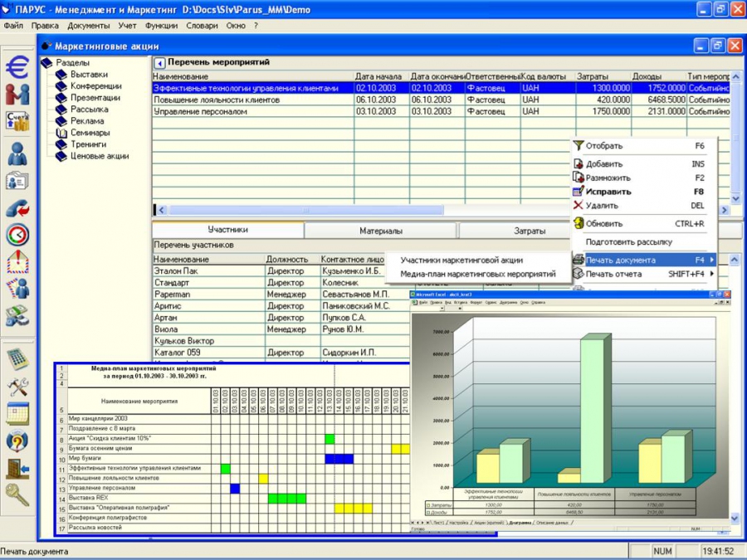Click the left arrow of horizontal scrollbar
The width and height of the screenshot is (747, 560).
(161, 210)
